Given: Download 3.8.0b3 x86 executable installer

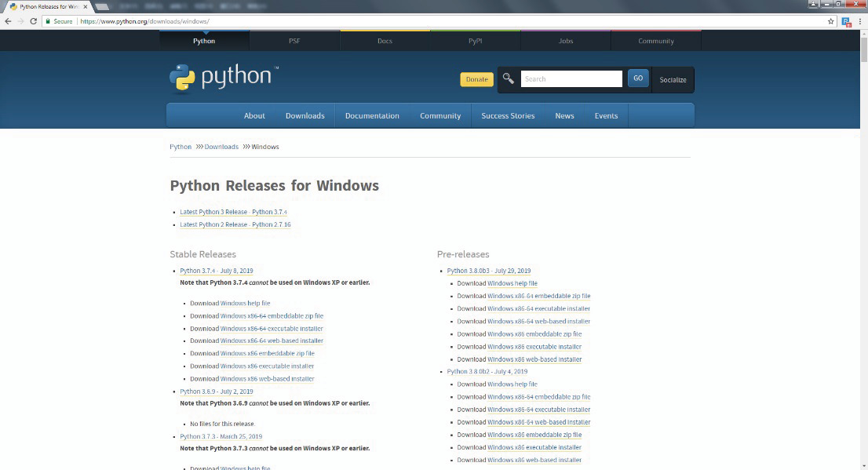Looking at the screenshot, I should coord(534,347).
